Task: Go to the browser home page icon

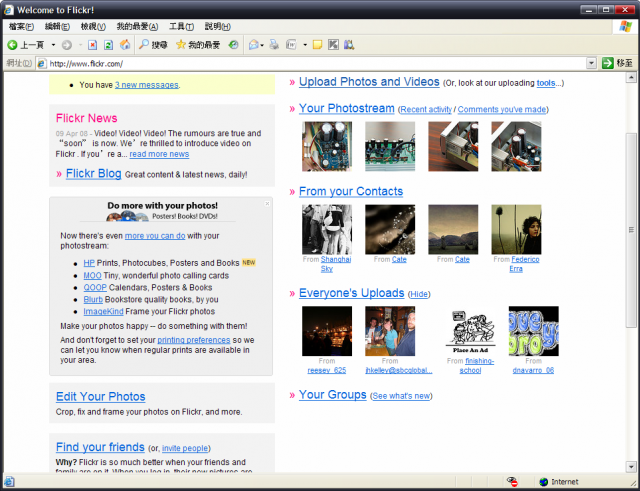Action: coord(125,44)
